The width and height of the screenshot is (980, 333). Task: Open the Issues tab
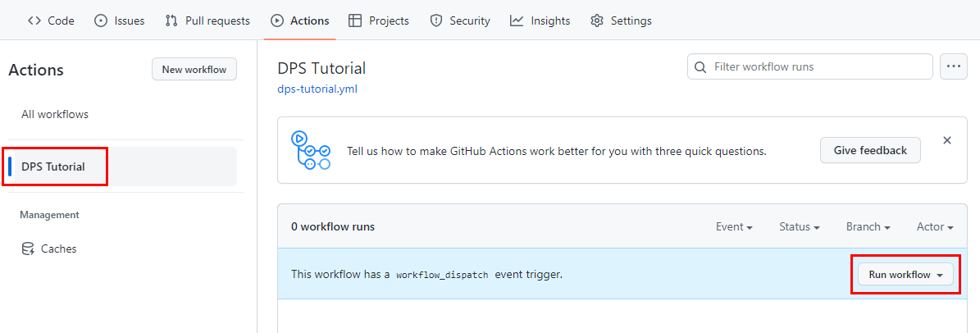119,21
